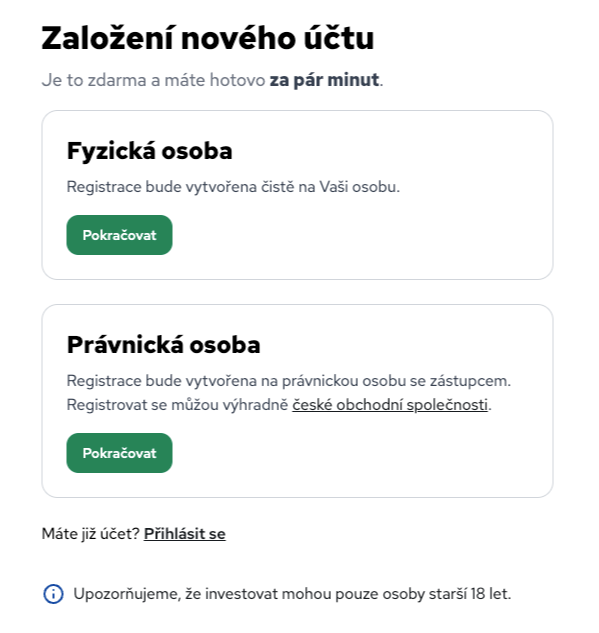599x633 pixels.
Task: Select the Fyzická osoba card heading
Action: [149, 151]
